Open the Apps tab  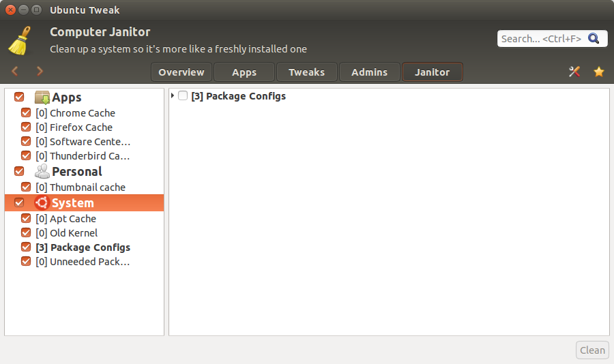coord(244,72)
